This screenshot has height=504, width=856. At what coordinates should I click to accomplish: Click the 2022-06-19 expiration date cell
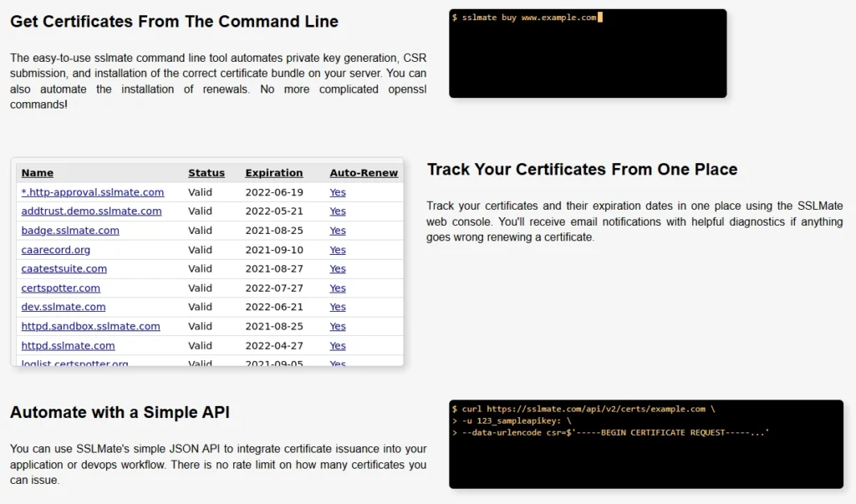(x=274, y=192)
